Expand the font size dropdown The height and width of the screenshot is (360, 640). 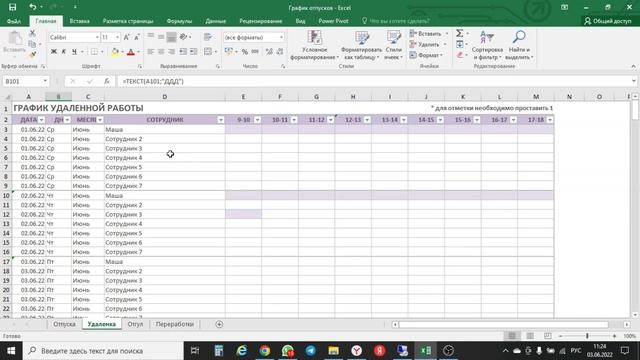coord(117,37)
